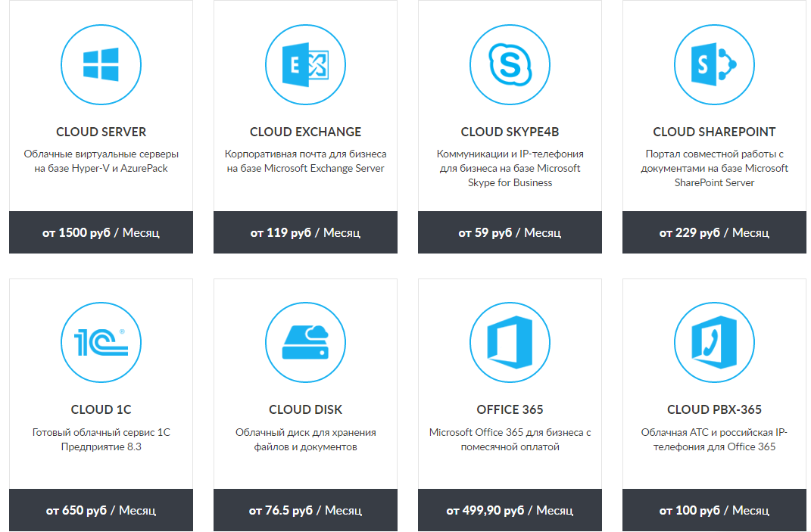The width and height of the screenshot is (811, 532).
Task: Open the CLOUD 1C title
Action: click(x=101, y=409)
